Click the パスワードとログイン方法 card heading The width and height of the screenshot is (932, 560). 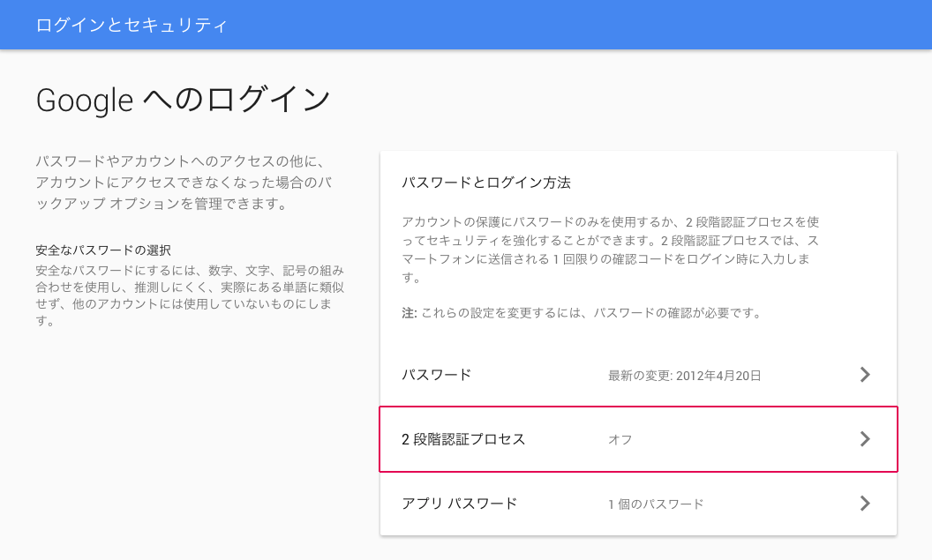pos(486,183)
